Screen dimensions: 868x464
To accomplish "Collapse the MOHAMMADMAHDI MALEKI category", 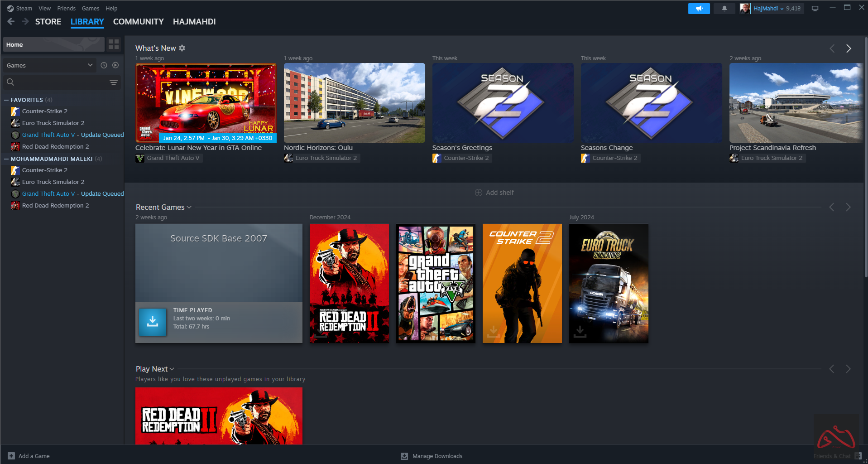I will point(6,159).
